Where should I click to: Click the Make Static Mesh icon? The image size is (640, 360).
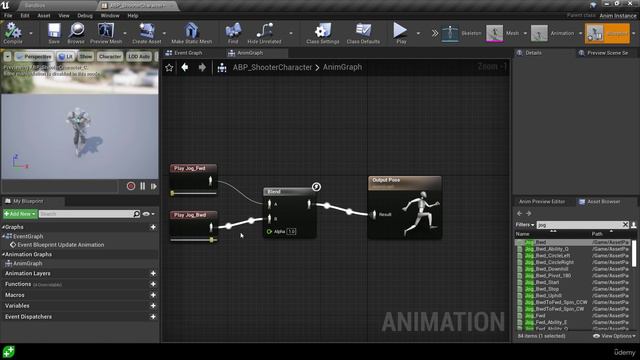click(191, 33)
